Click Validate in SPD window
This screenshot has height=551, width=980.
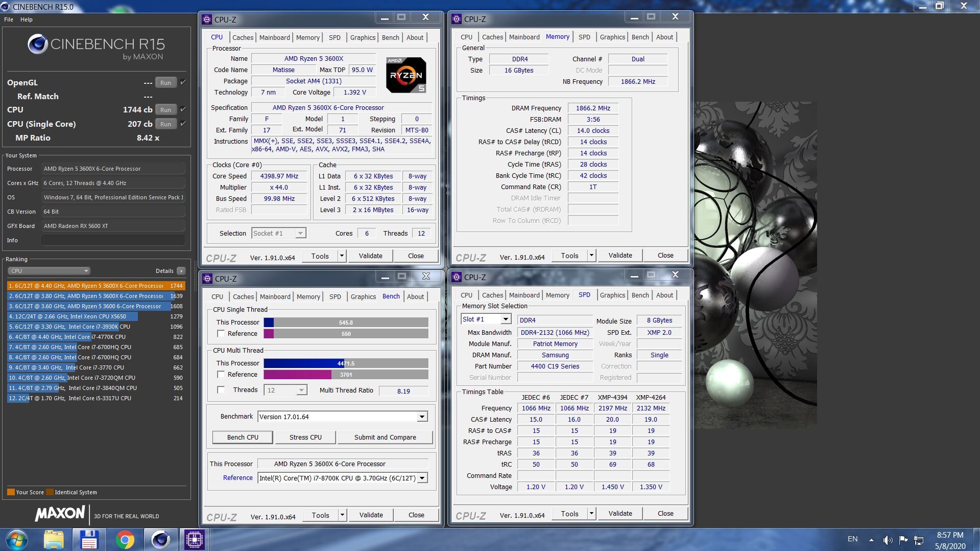click(620, 513)
